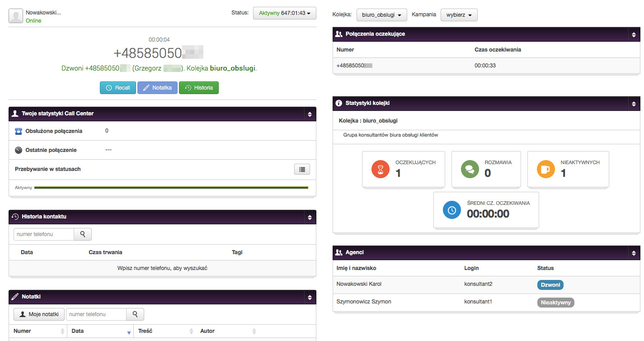Click the user avatar placeholder image
This screenshot has width=644, height=341.
(16, 16)
